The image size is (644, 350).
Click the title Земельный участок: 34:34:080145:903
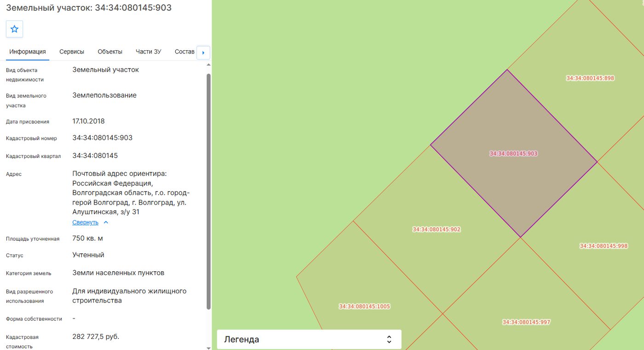click(x=89, y=8)
